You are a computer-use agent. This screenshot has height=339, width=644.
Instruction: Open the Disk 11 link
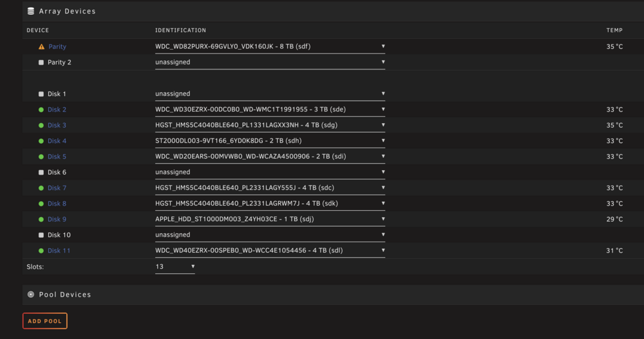(59, 251)
